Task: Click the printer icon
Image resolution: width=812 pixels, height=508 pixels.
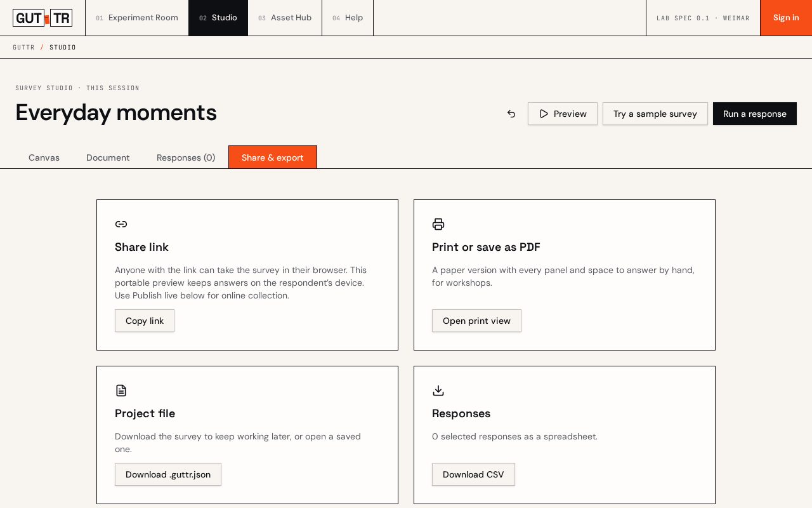Action: [x=438, y=224]
